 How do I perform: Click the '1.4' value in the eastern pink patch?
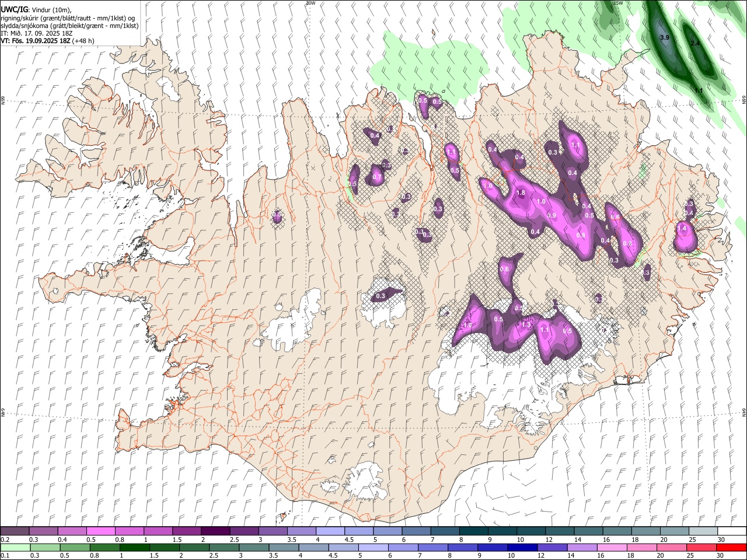coord(682,229)
